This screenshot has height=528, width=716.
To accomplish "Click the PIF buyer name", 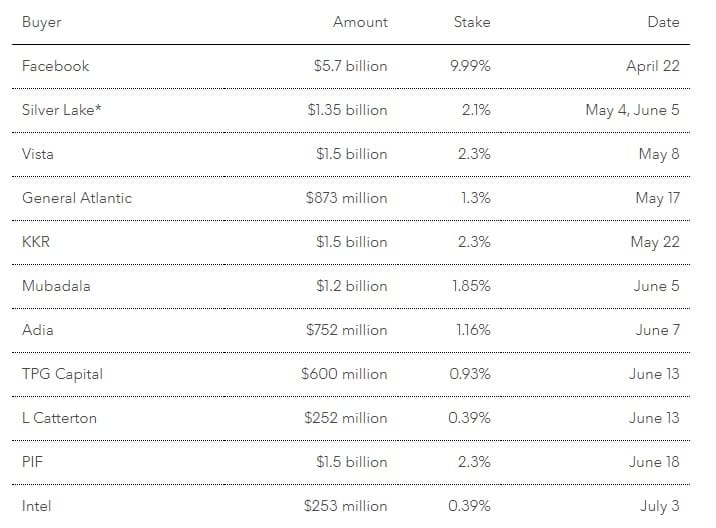I will tap(33, 462).
